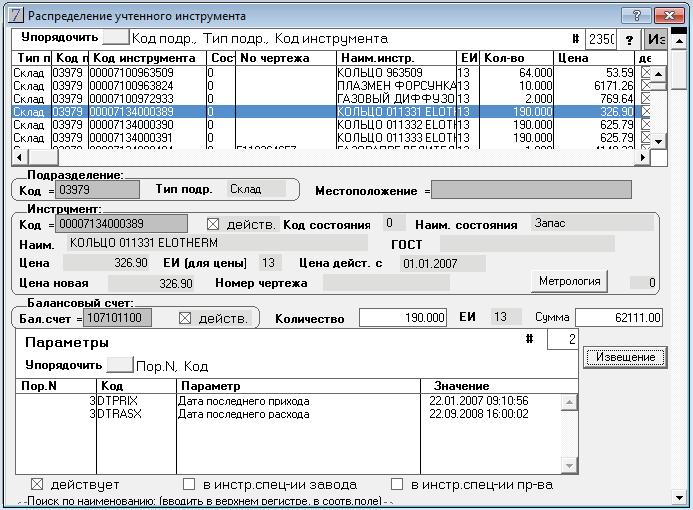The width and height of the screenshot is (693, 510).
Task: Click the Местоположение field
Action: [x=531, y=190]
